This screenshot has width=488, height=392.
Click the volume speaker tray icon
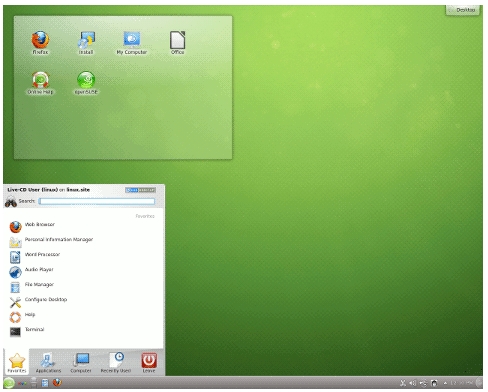click(413, 383)
